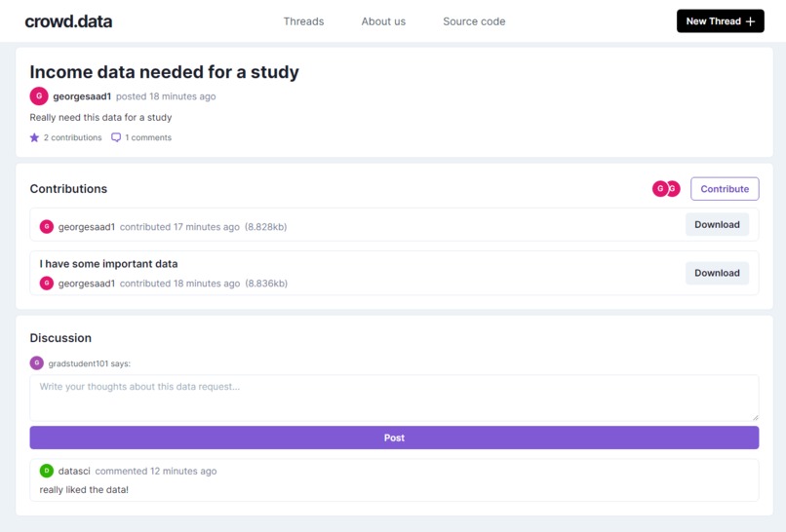The height and width of the screenshot is (532, 786).
Task: Click the 'posted 18 minutes ago' timestamp
Action: click(166, 96)
